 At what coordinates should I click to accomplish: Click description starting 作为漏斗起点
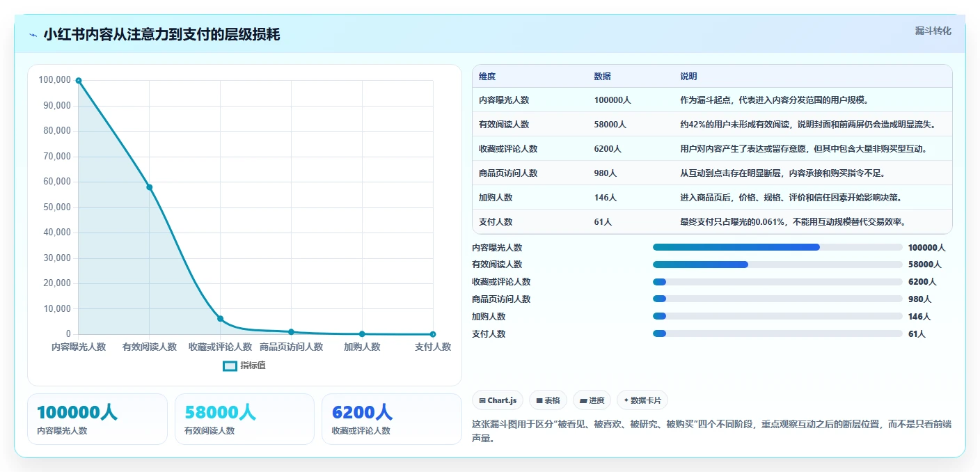point(774,100)
